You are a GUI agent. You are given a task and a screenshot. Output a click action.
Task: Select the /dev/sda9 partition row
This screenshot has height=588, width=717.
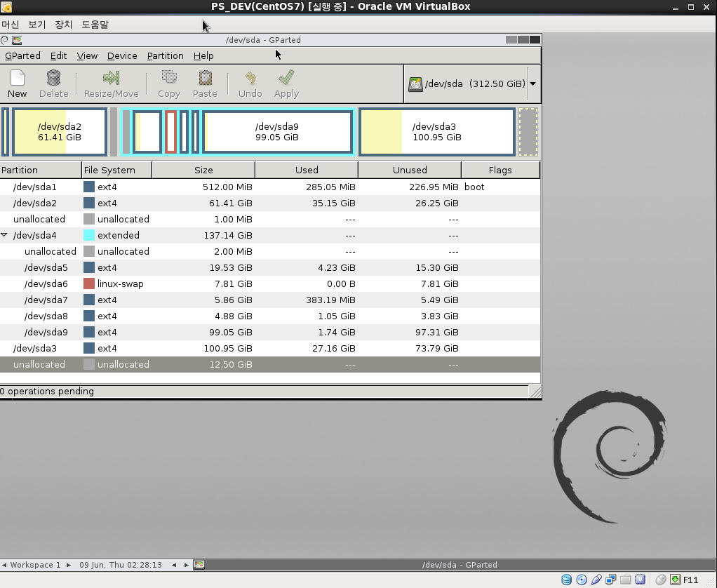(x=270, y=333)
